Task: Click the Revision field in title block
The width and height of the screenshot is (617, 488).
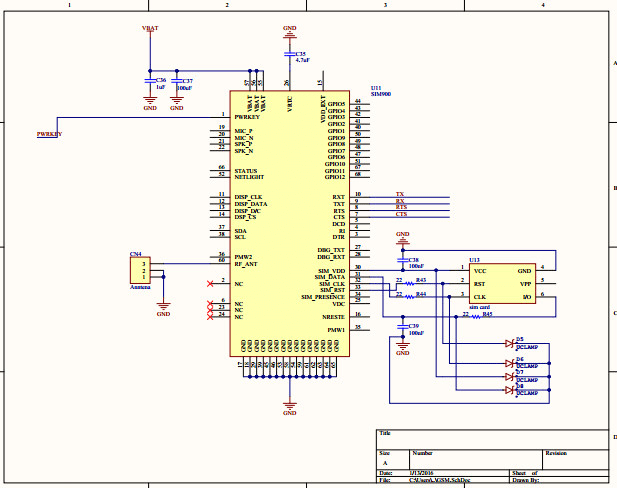Action: click(x=575, y=459)
